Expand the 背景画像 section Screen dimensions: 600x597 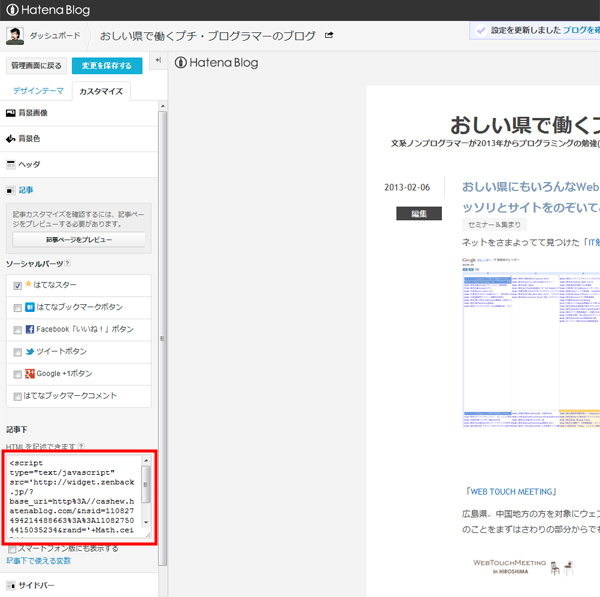click(x=79, y=113)
